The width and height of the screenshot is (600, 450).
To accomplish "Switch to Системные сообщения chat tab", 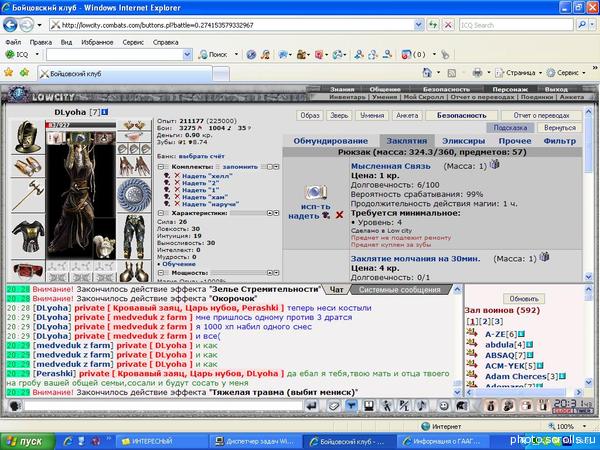I will pyautogui.click(x=399, y=290).
